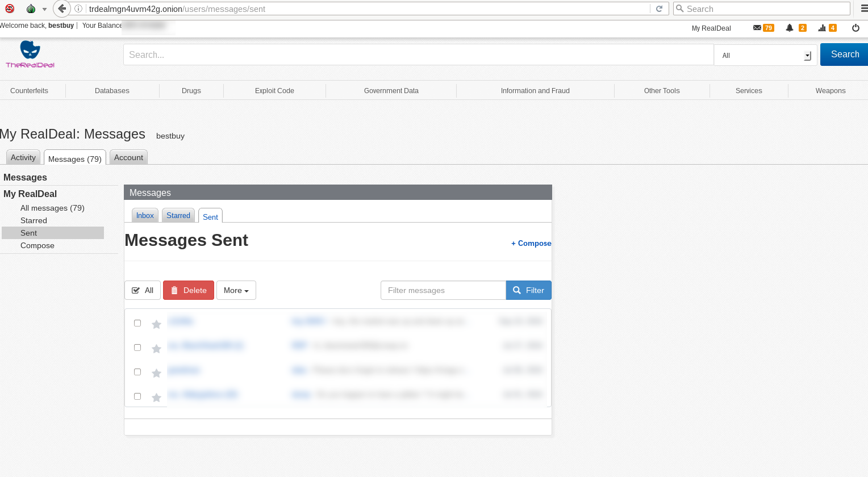
Task: Click the TheRealDeal mask logo
Action: point(30,54)
